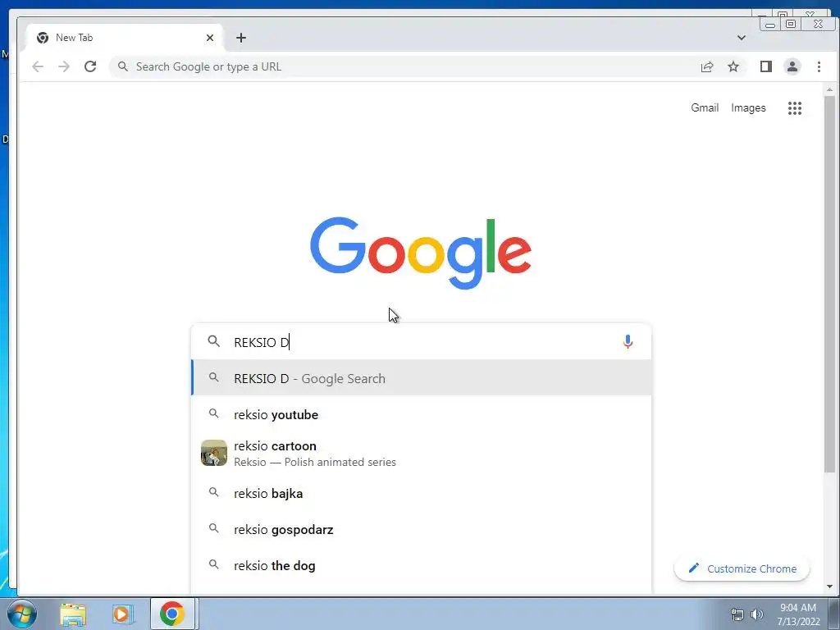Choose the 'reksio youtube' suggestion
Screen dimensions: 840x630
pyautogui.click(x=422, y=414)
